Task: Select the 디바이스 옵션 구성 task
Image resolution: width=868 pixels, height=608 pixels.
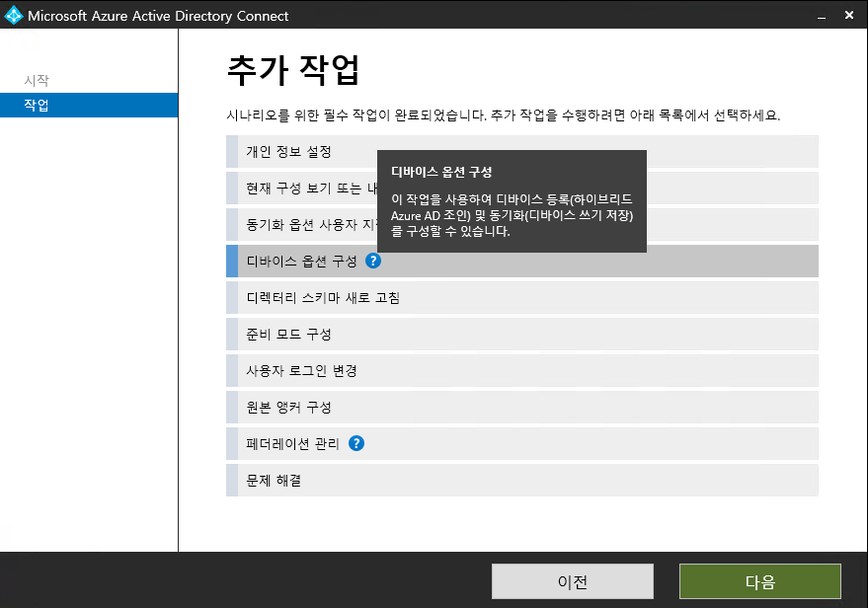Action: 522,262
